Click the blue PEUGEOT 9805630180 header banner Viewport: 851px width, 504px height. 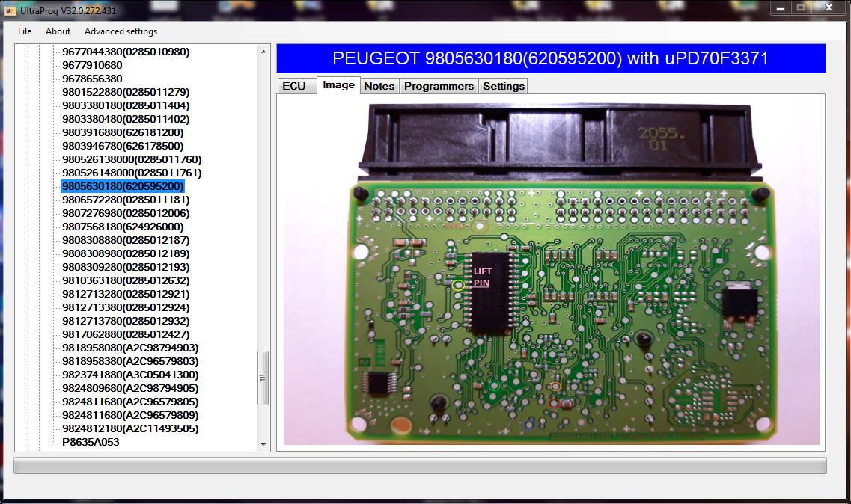click(x=551, y=58)
